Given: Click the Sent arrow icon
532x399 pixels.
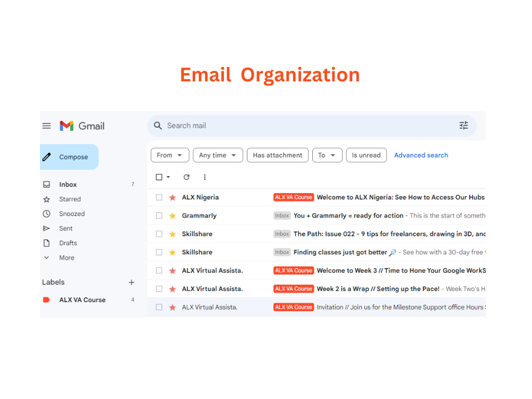Looking at the screenshot, I should coord(46,228).
